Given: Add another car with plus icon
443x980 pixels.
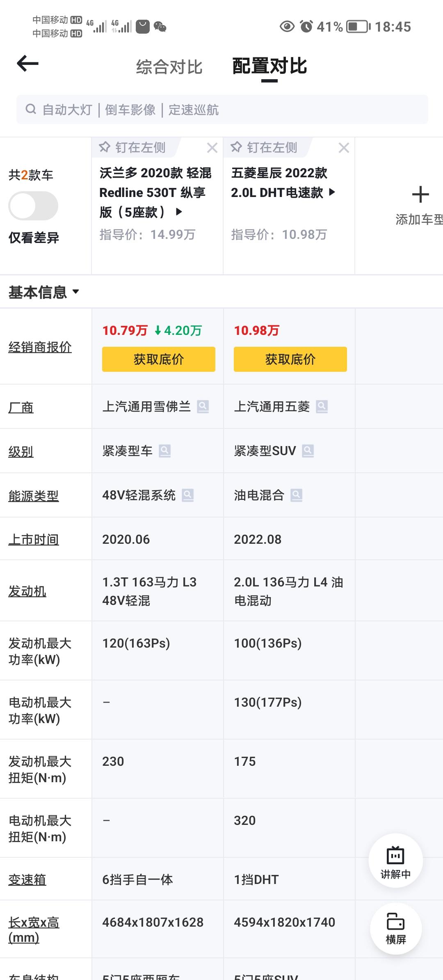Looking at the screenshot, I should pos(420,195).
